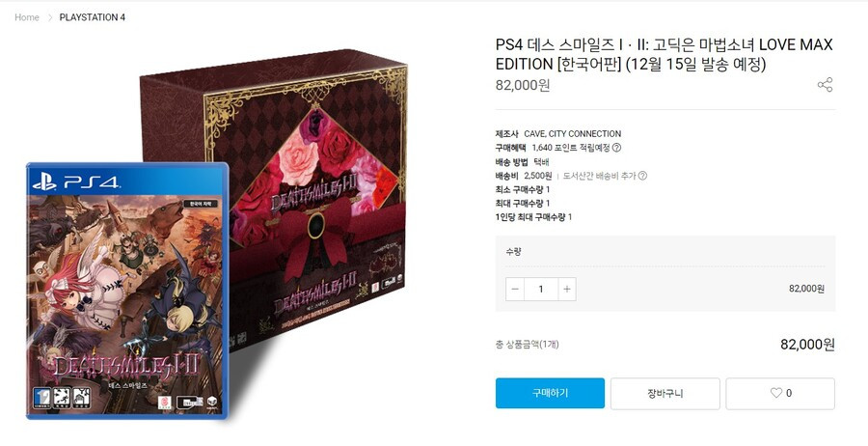This screenshot has height=446, width=868.
Task: Click the total price 82,000원 at bottom
Action: click(807, 344)
